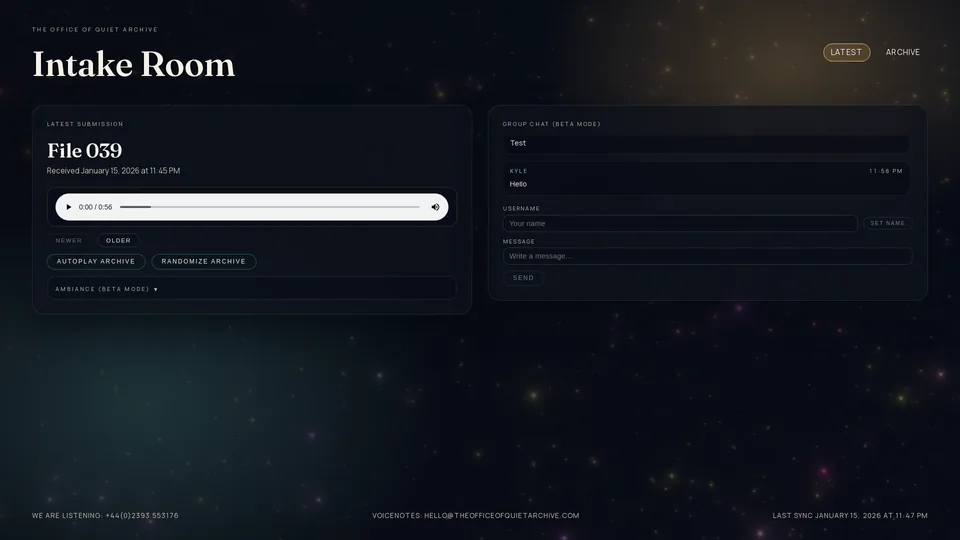This screenshot has width=960, height=540.
Task: Focus the Write a message field
Action: point(707,256)
